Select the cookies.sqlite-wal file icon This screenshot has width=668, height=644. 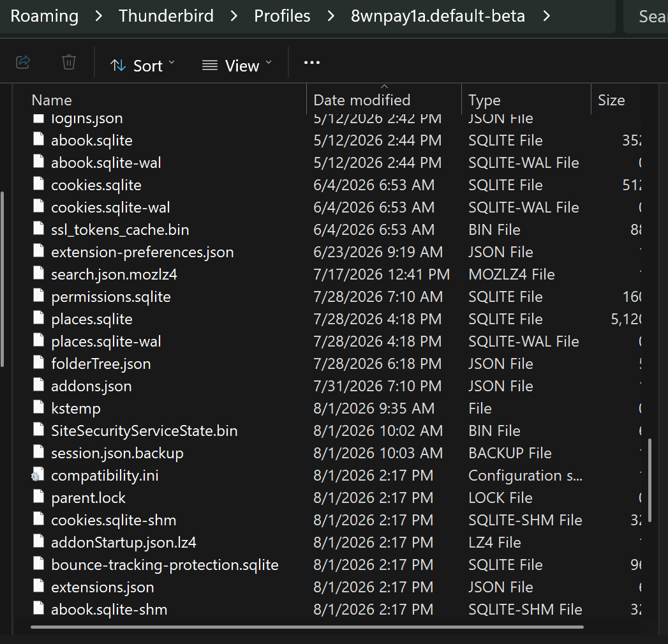39,206
